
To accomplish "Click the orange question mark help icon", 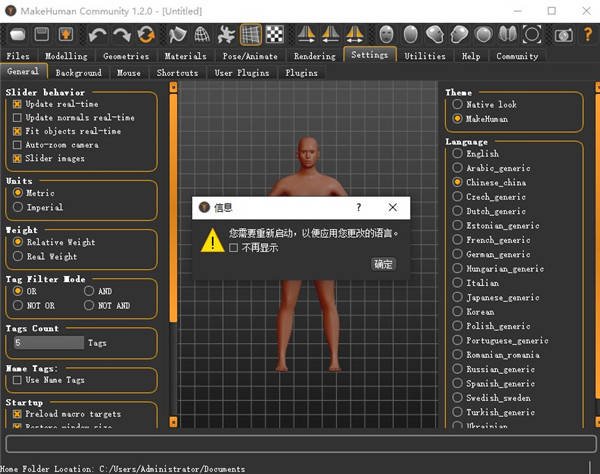I will 588,35.
